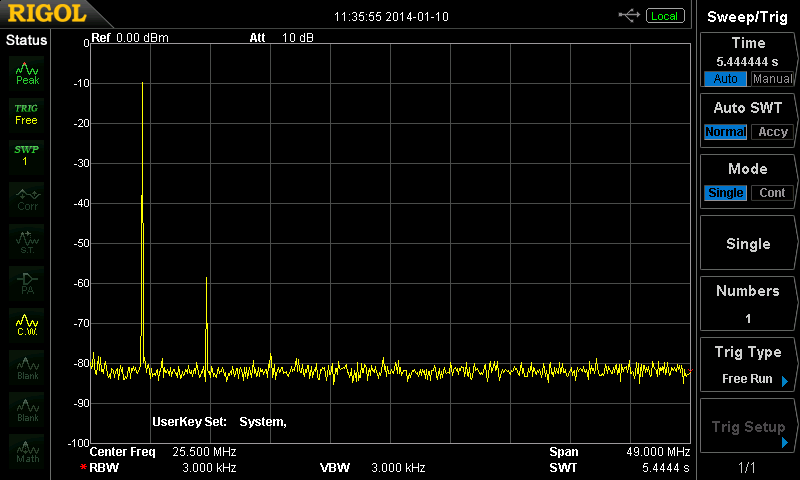Image resolution: width=800 pixels, height=480 pixels.
Task: Click the USB connection icon
Action: click(629, 16)
